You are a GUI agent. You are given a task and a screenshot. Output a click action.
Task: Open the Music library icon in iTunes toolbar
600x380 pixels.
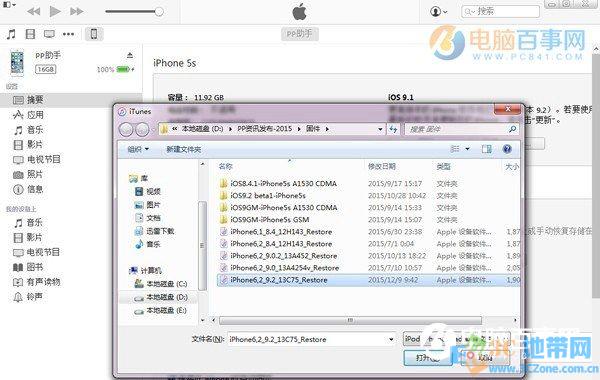pyautogui.click(x=11, y=34)
